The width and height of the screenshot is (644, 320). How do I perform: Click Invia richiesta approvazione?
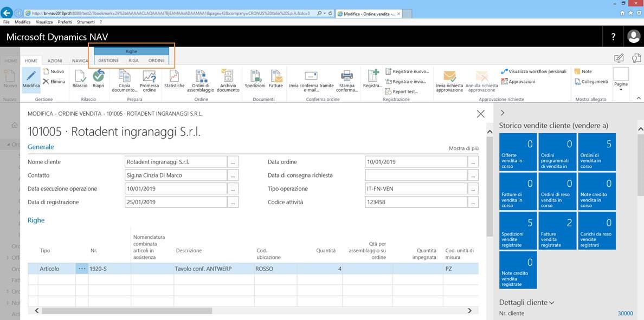[449, 81]
